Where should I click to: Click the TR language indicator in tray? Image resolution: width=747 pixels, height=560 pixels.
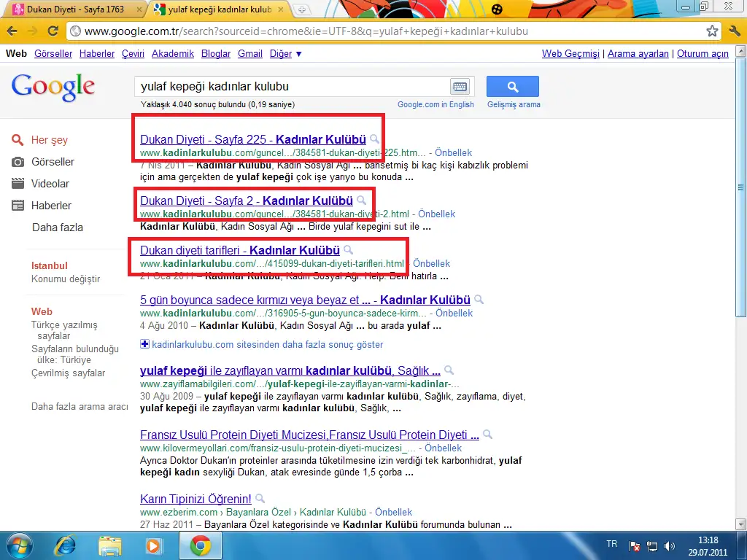click(612, 544)
